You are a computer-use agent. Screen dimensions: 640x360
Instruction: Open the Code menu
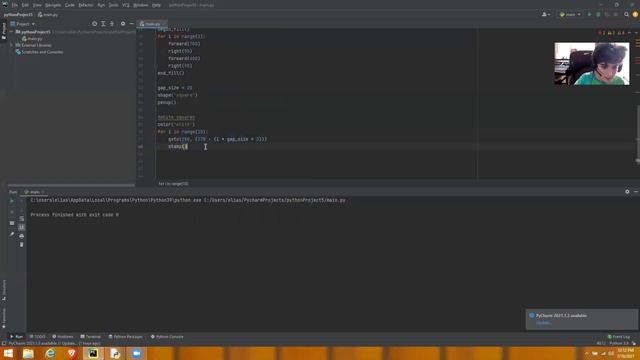(x=69, y=5)
